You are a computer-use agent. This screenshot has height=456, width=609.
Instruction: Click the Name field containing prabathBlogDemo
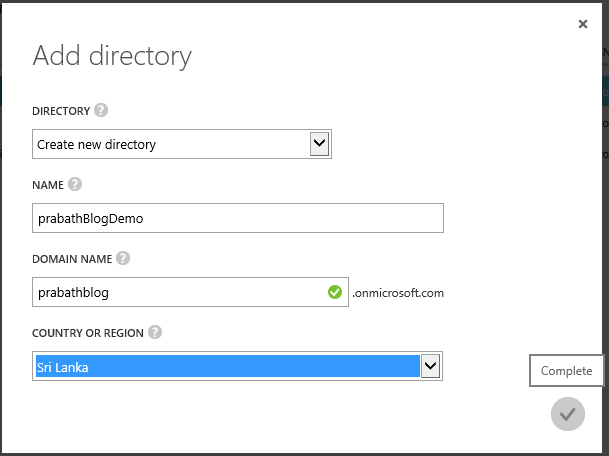pos(237,219)
